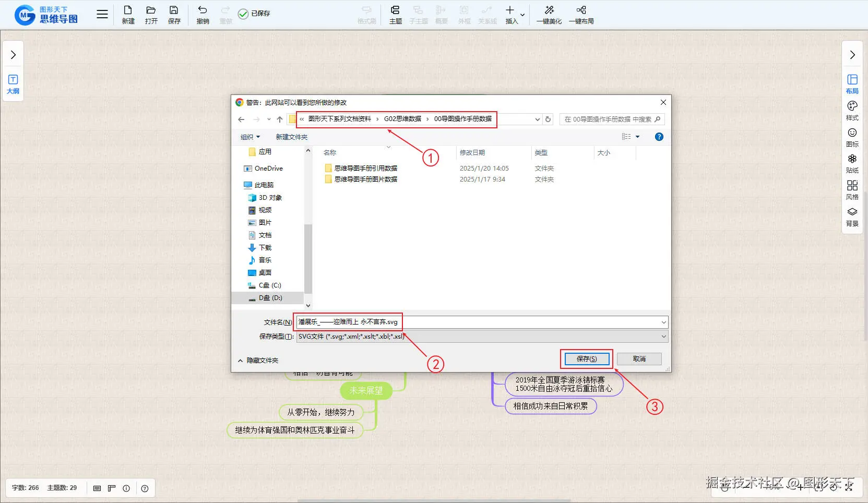Viewport: 868px width, 503px height.
Task: Refresh the folder listing in dialog
Action: coord(548,119)
